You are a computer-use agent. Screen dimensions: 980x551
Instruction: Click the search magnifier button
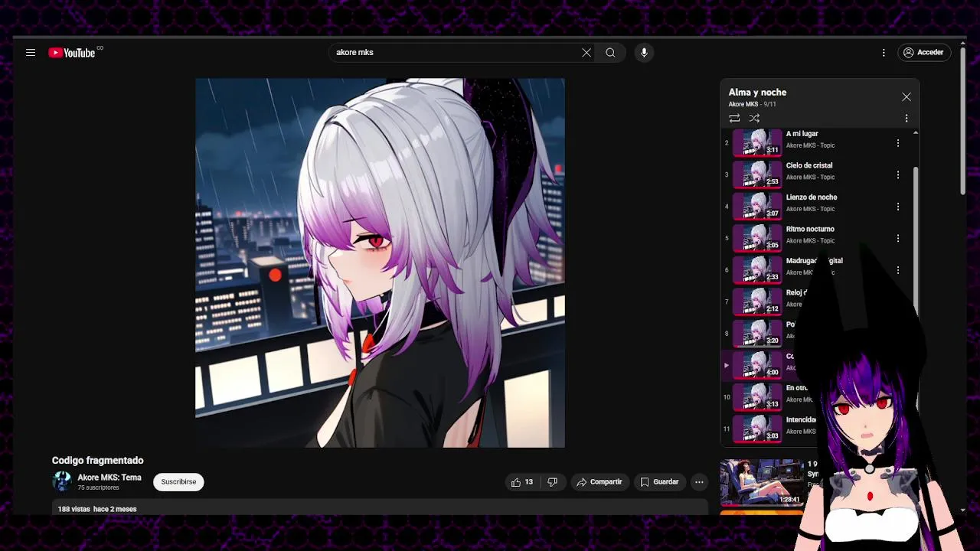(x=610, y=53)
